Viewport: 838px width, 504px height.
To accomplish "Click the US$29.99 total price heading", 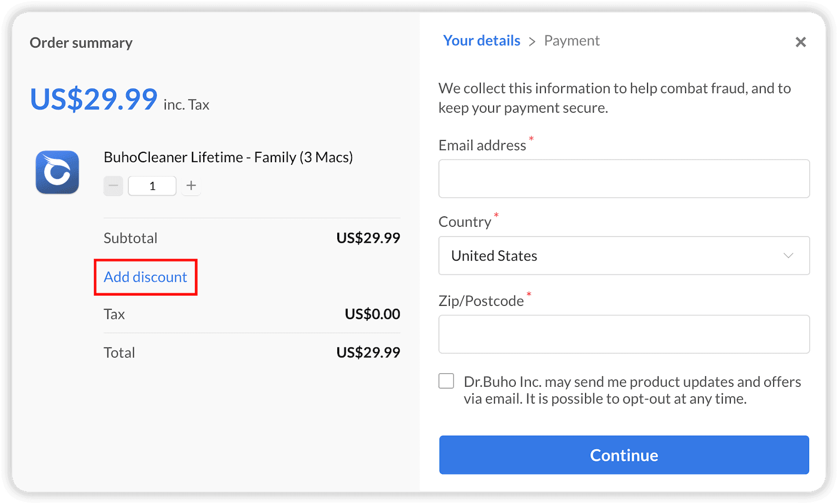I will [94, 99].
